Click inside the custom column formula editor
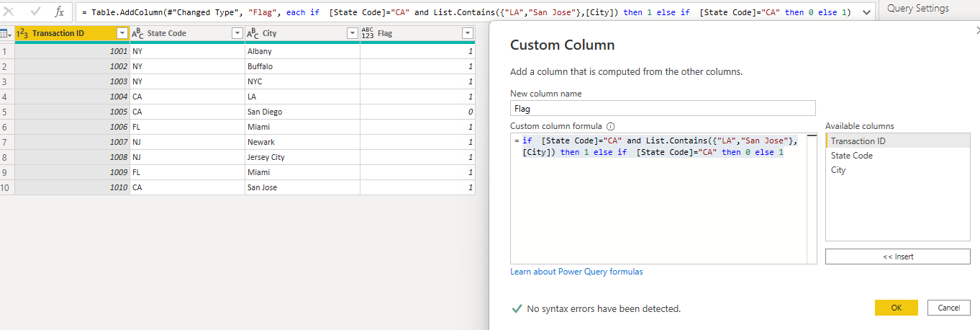This screenshot has height=330, width=980. (x=663, y=199)
